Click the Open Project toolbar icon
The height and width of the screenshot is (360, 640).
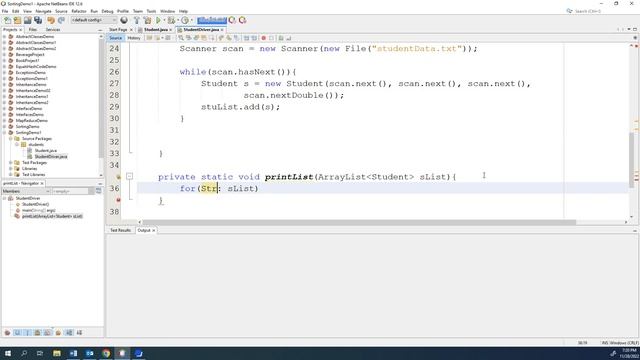(27, 20)
